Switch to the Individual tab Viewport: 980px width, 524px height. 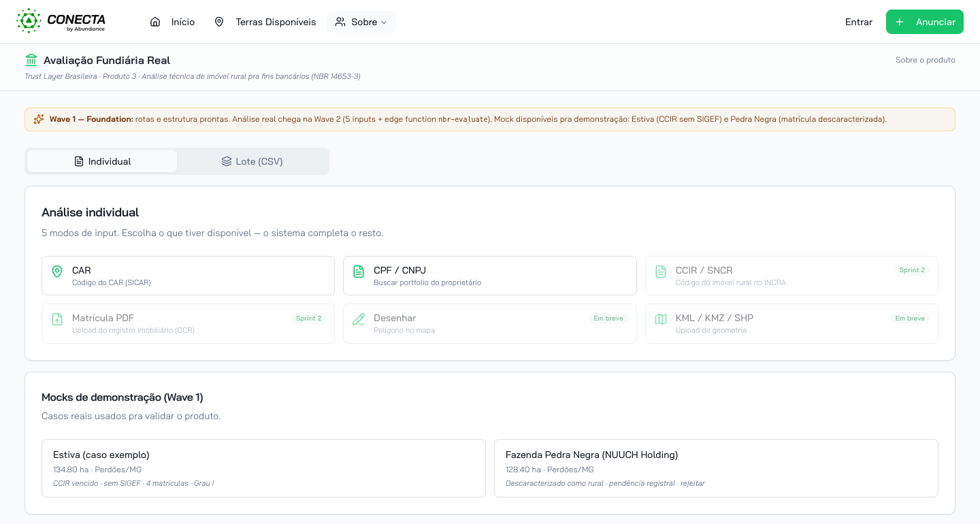(102, 161)
